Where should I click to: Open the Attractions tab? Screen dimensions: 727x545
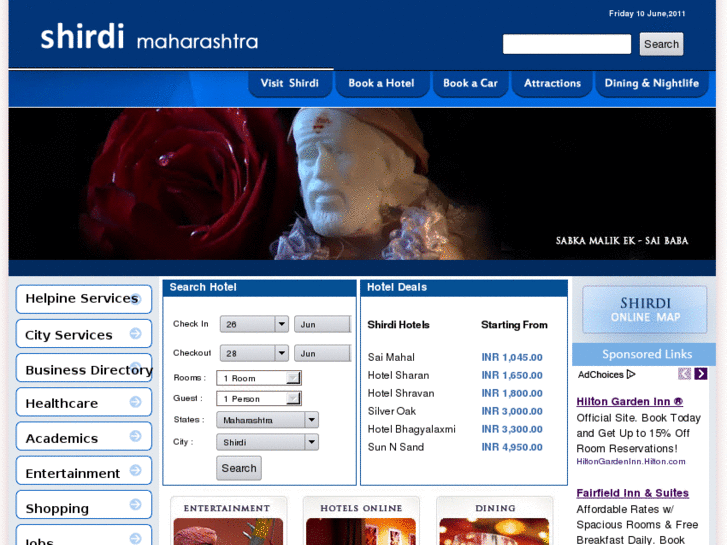coord(552,83)
